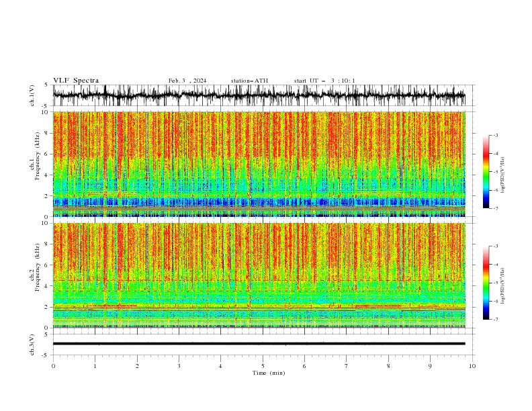Click the lower PSD color bar beside ch.2
532x411 pixels.
[x=486, y=283]
